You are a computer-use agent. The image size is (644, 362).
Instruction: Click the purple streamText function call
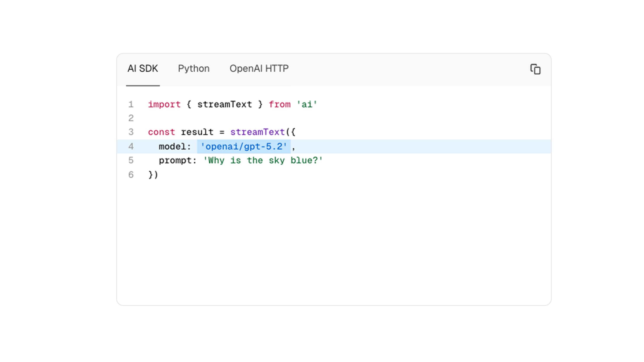point(258,132)
